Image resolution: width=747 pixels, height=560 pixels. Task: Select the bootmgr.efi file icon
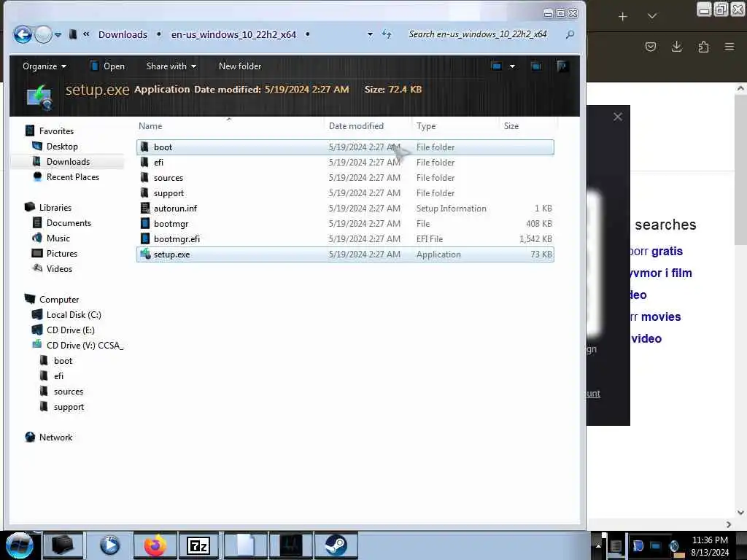click(x=145, y=238)
